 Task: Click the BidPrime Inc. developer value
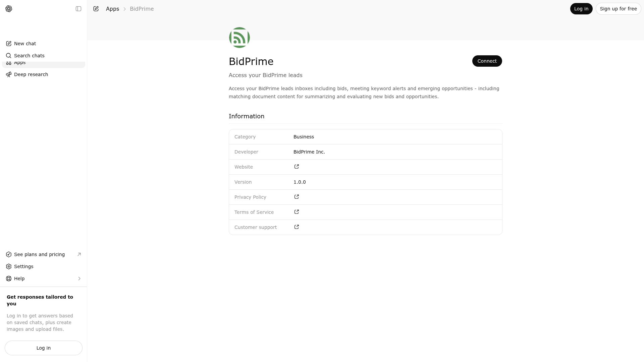pyautogui.click(x=309, y=152)
